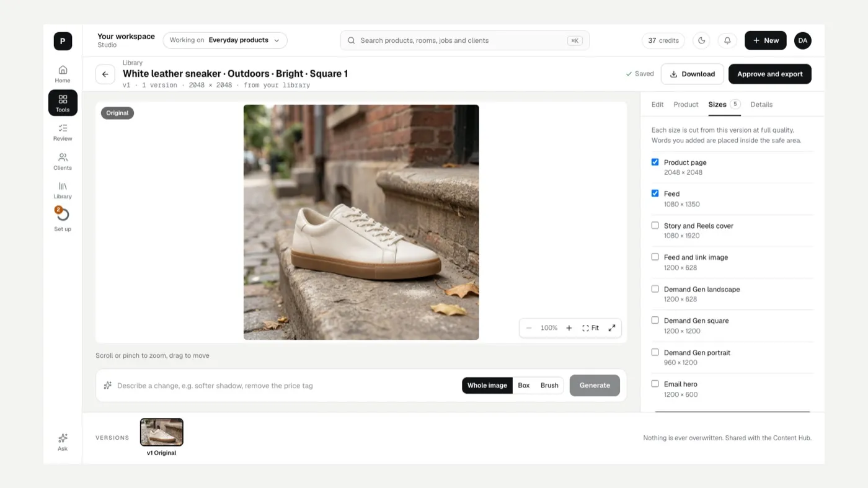
Task: Check the Feed and link image size
Action: pos(655,257)
